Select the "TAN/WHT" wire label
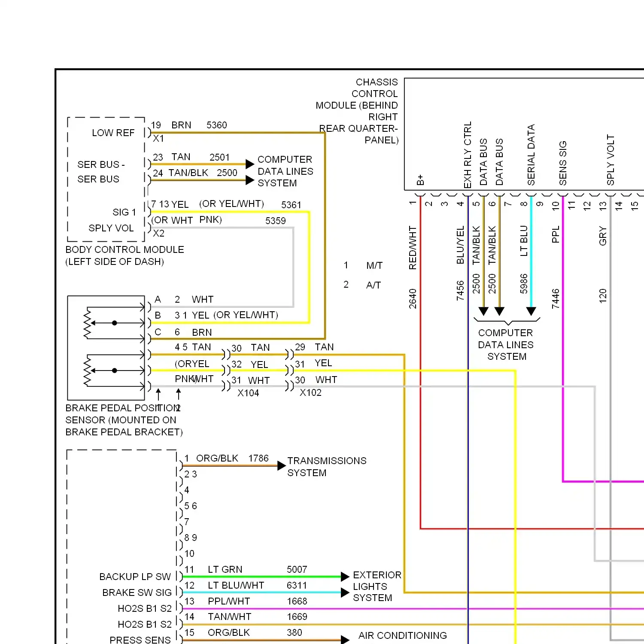The image size is (644, 644). tap(229, 617)
